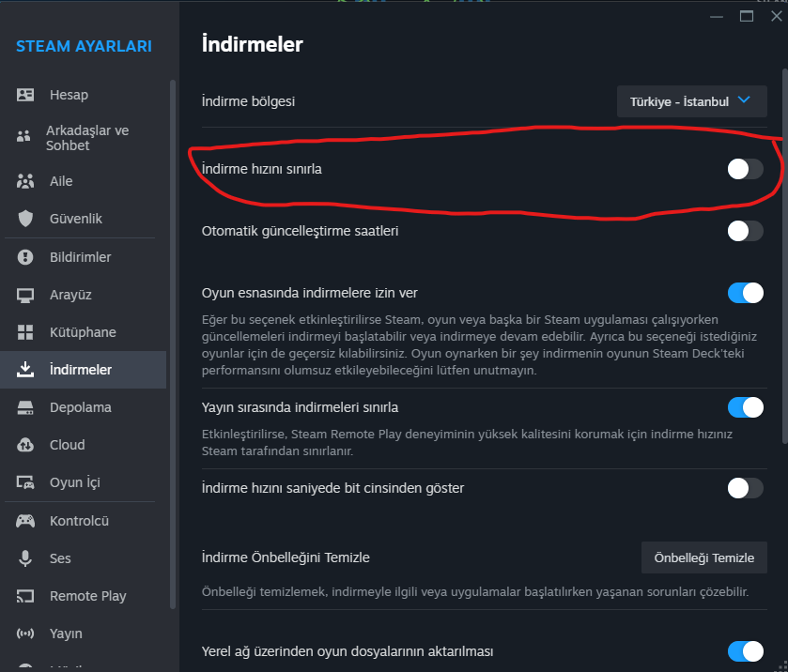Click the İndirme Önbelleğini Temizle label
The height and width of the screenshot is (672, 788).
(x=286, y=557)
